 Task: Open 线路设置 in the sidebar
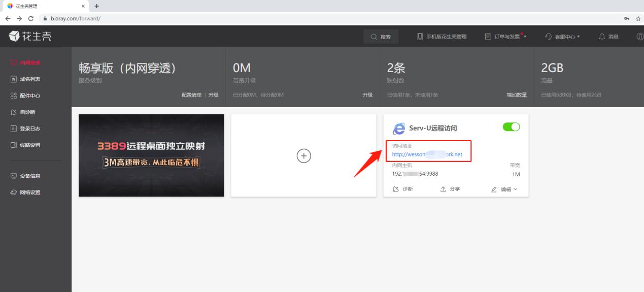25,145
